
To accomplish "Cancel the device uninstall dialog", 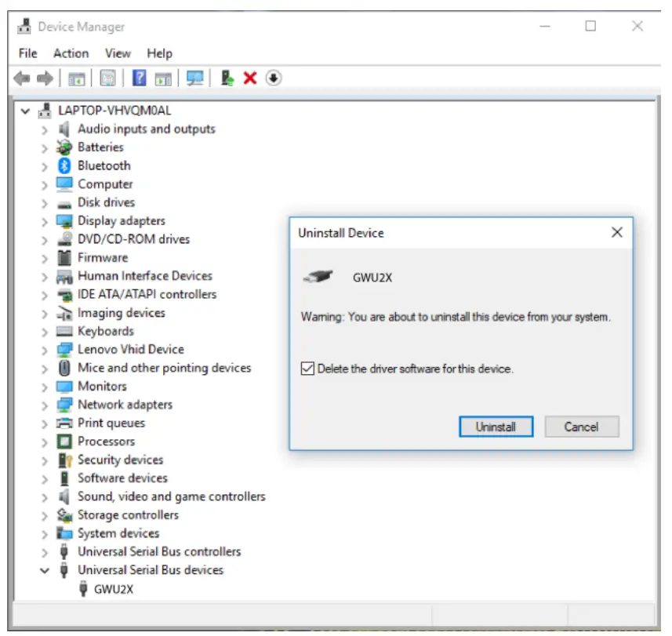I will pyautogui.click(x=581, y=427).
